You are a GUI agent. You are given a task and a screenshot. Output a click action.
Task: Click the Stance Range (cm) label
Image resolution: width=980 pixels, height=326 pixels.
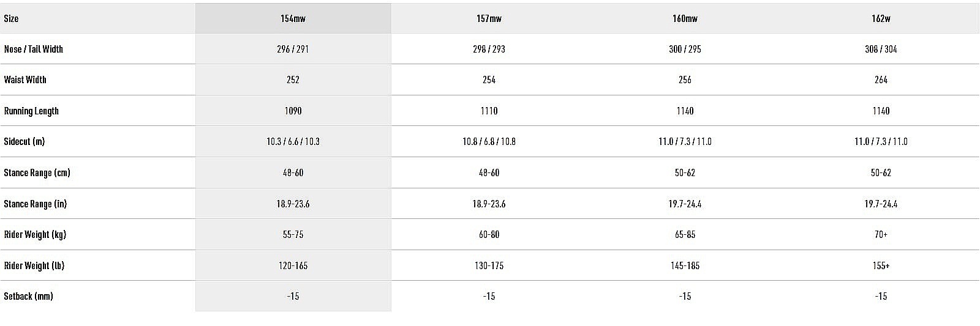click(x=37, y=172)
